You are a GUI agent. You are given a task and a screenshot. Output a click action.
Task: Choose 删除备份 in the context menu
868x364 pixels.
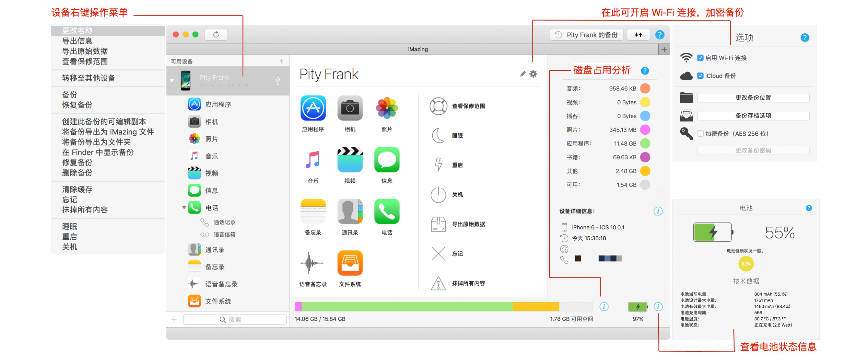tap(108, 173)
